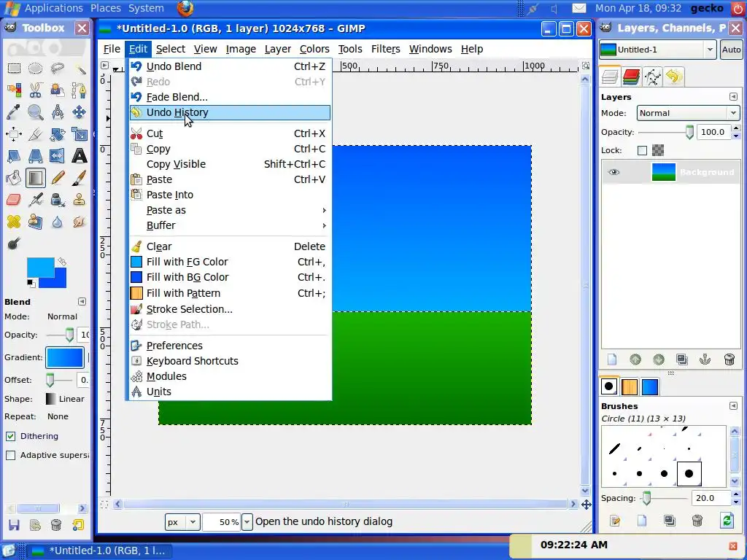
Task: Select the Select by Color tool
Action: (x=14, y=90)
